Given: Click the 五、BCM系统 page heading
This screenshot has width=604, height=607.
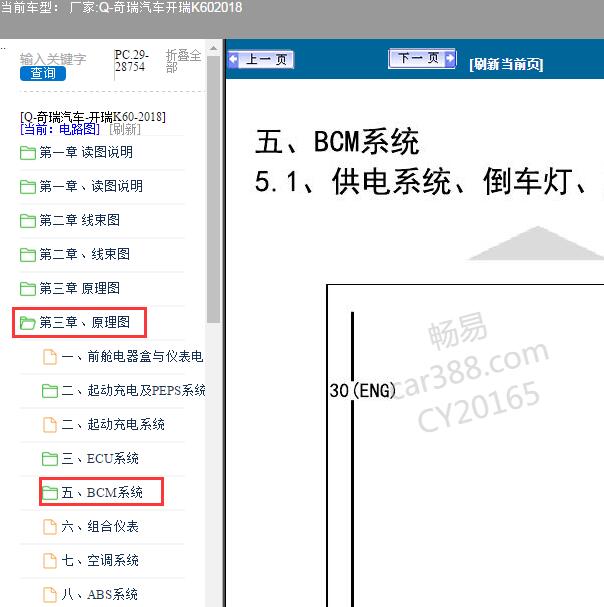Looking at the screenshot, I should coord(337,142).
